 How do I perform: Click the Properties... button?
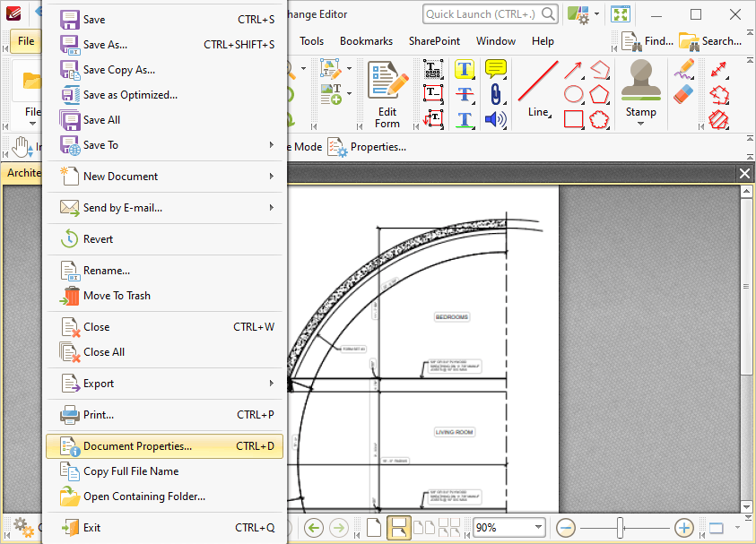(367, 147)
